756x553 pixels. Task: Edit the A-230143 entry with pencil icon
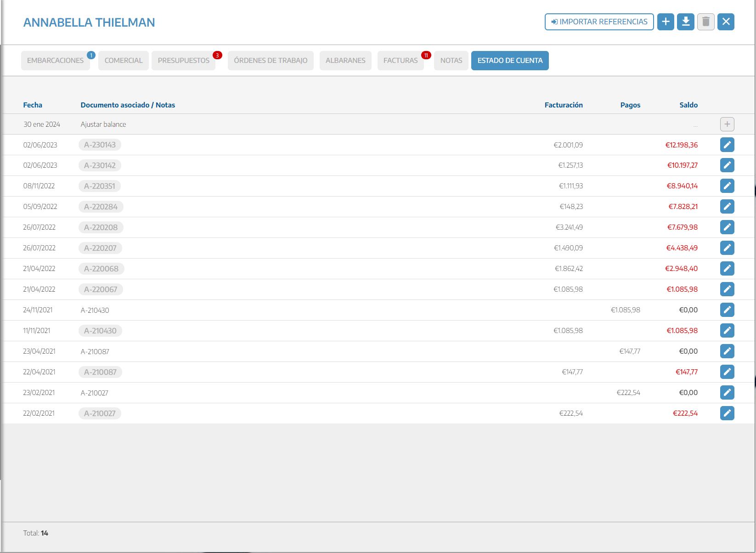(727, 145)
